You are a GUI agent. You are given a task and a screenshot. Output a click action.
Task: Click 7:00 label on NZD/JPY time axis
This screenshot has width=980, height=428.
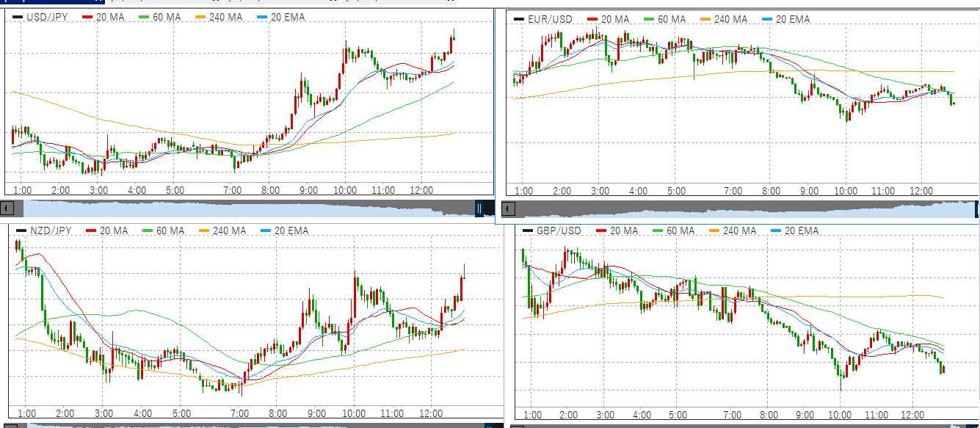[239, 413]
